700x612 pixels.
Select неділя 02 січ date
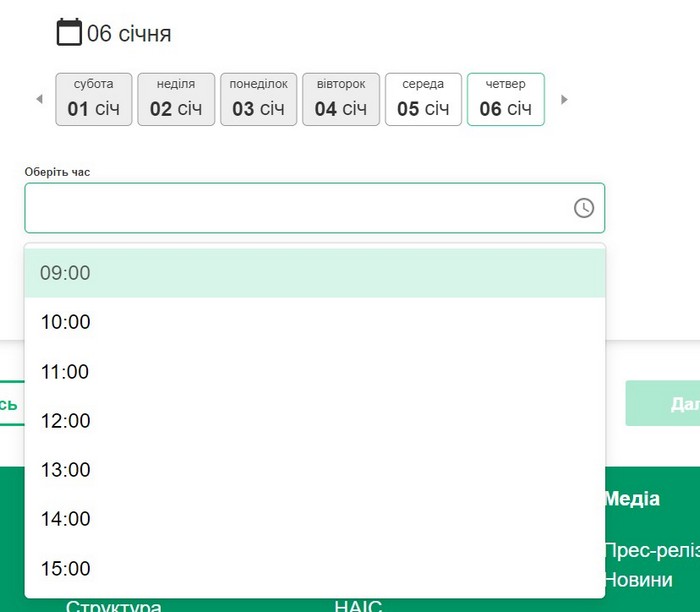[176, 99]
